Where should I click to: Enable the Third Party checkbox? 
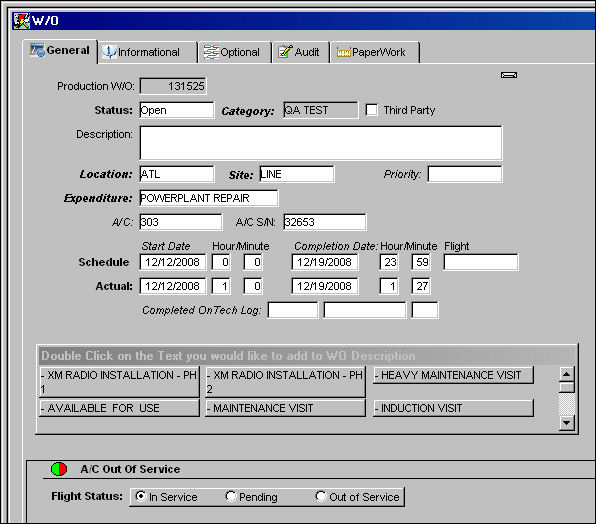click(x=371, y=110)
